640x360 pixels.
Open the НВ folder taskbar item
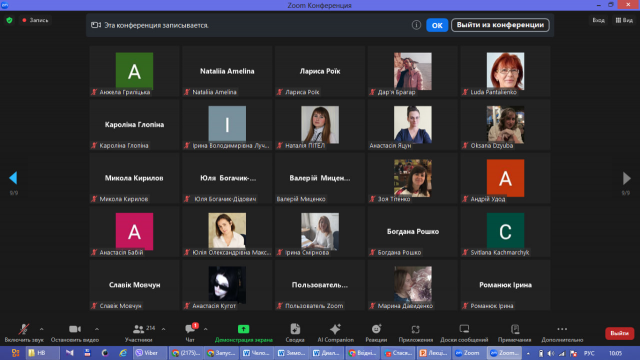click(42, 353)
